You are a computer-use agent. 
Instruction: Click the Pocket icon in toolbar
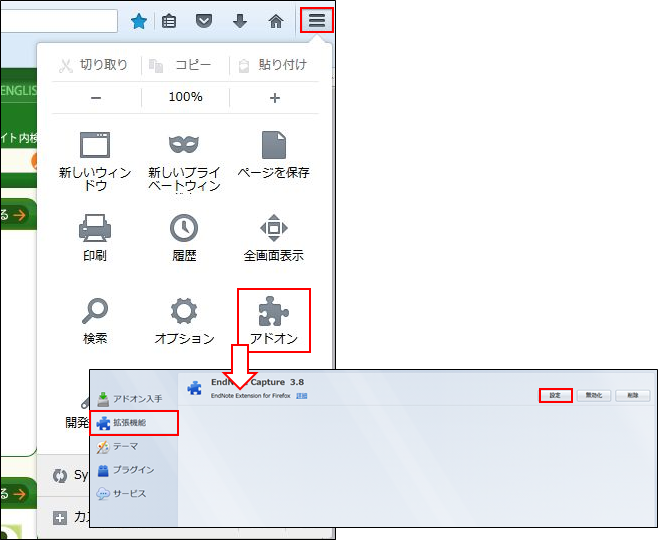point(204,21)
